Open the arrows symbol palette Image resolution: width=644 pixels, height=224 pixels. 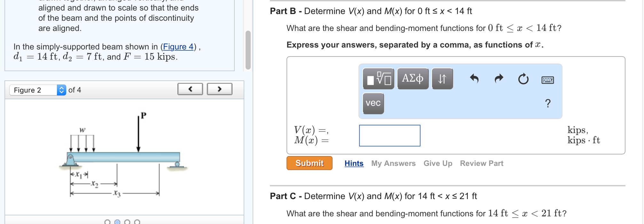tap(442, 78)
